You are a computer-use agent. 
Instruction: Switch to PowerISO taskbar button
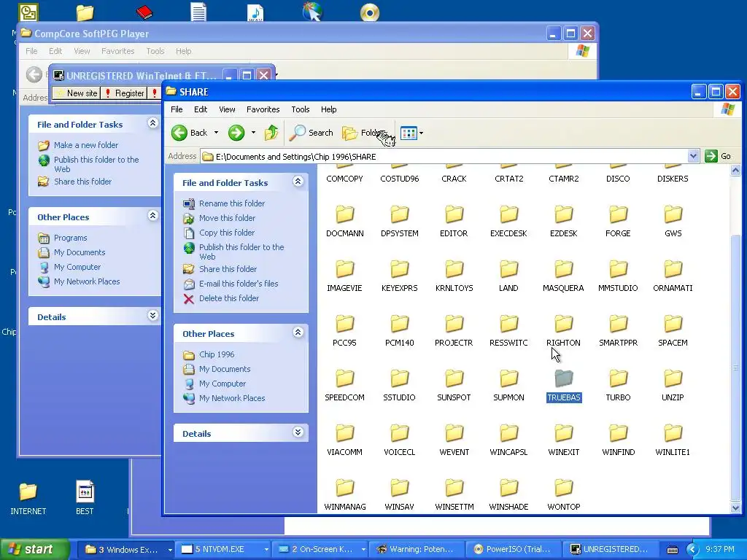click(x=513, y=550)
